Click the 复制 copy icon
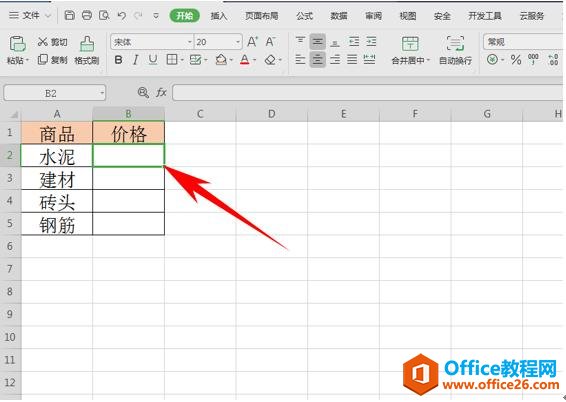 click(x=43, y=60)
